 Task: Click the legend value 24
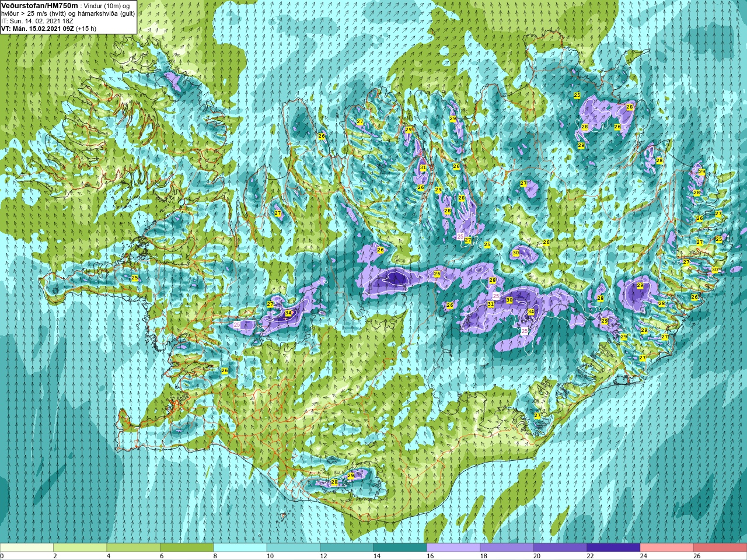(643, 556)
